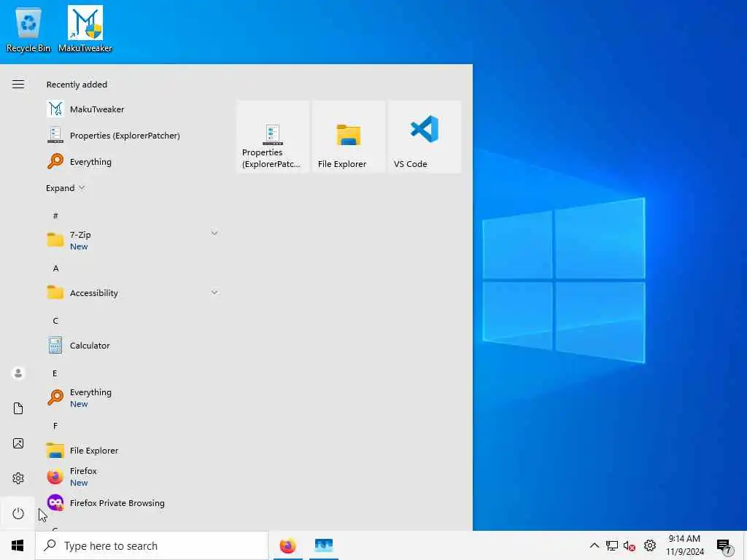The width and height of the screenshot is (747, 560).
Task: Click the VS Code pinned tile
Action: click(x=425, y=136)
